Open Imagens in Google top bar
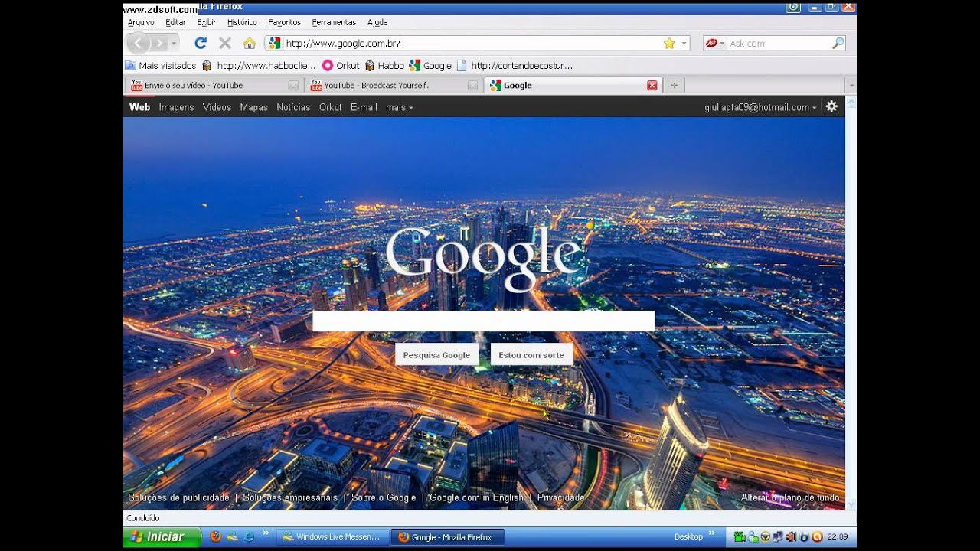This screenshot has width=980, height=551. tap(176, 107)
